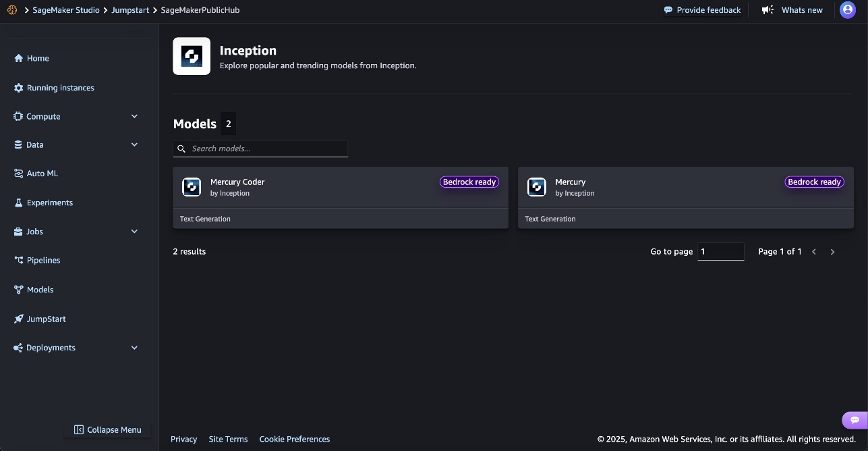Expand the Compute section chevron

[x=134, y=116]
